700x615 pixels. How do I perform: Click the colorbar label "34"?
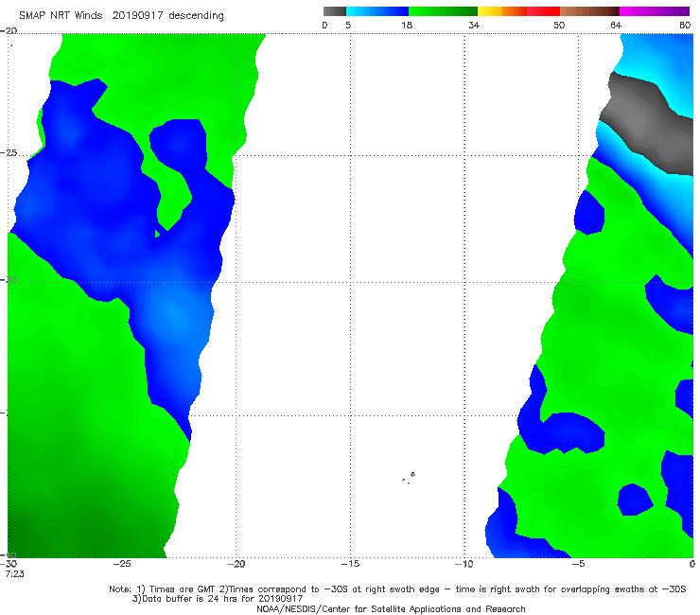(x=474, y=25)
